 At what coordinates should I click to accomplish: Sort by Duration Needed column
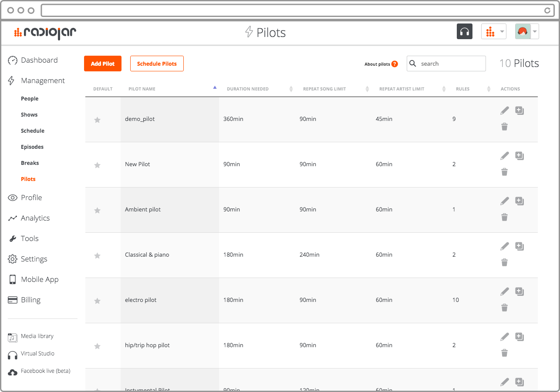(248, 89)
